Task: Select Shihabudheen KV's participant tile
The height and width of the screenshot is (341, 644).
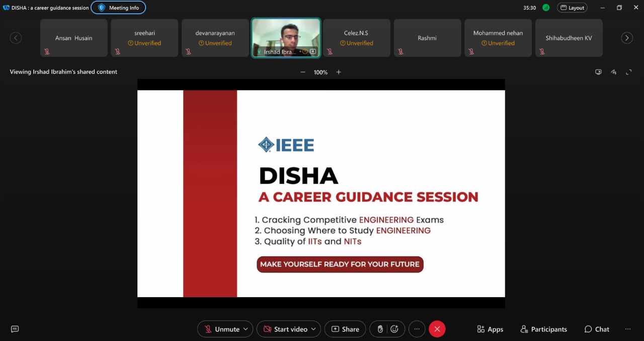Action: click(569, 38)
